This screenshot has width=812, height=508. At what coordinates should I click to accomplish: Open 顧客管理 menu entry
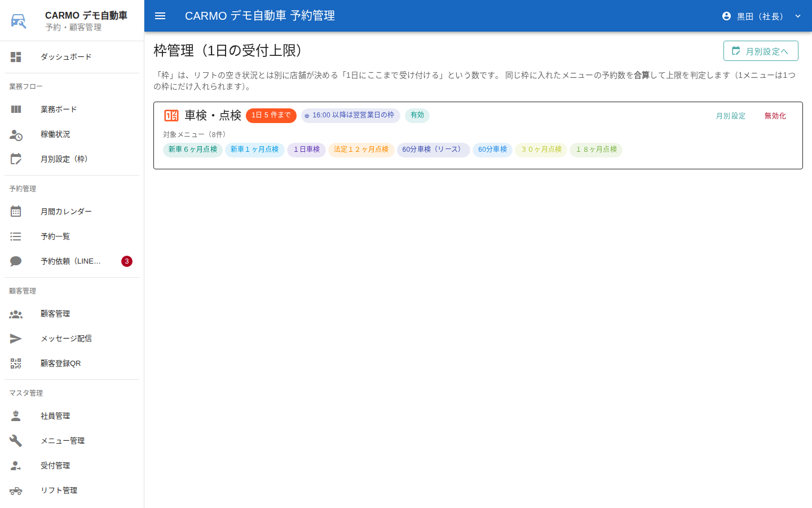72,314
